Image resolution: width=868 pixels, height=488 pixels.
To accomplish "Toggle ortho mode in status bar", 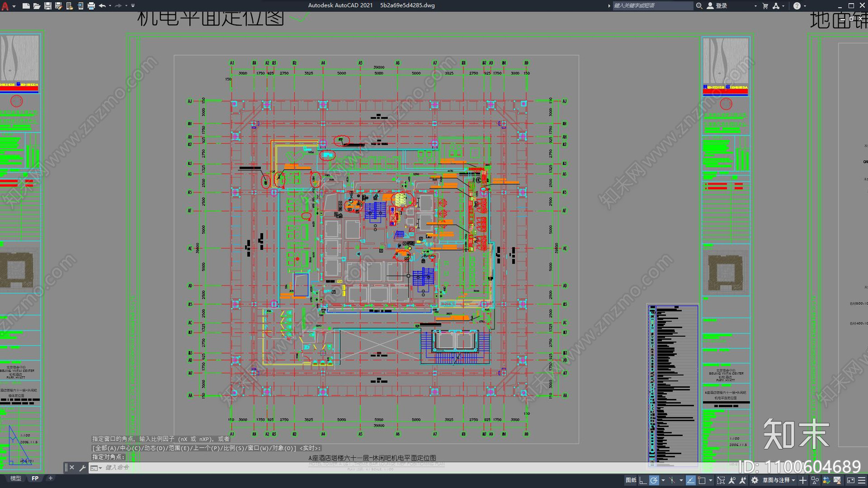I will click(643, 480).
